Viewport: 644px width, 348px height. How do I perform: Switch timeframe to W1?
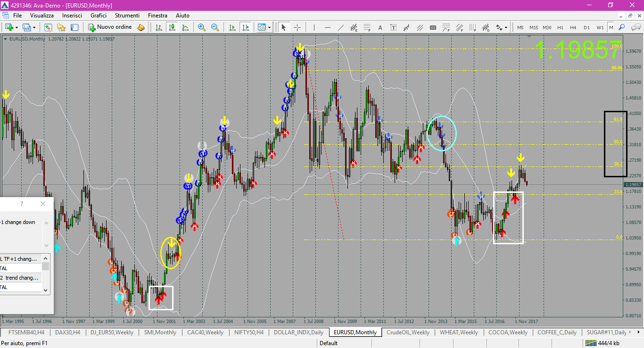[x=600, y=27]
